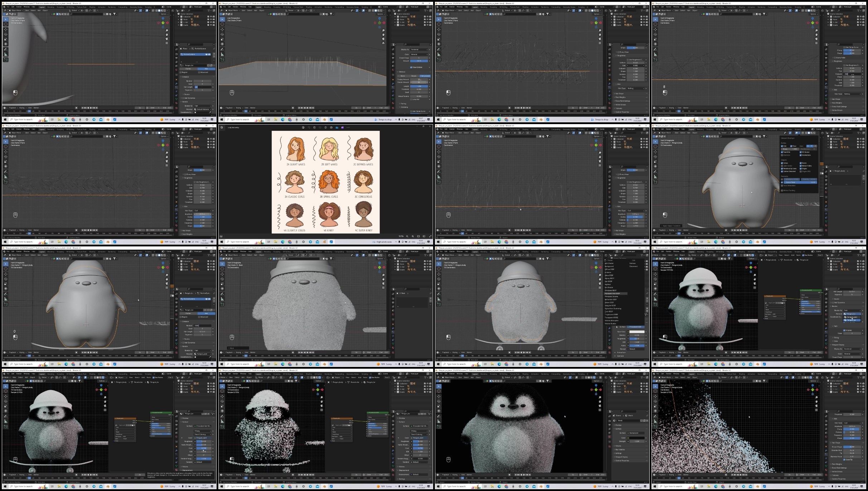
Task: Click the rotate icon in photo viewer toolbar
Action: click(309, 127)
